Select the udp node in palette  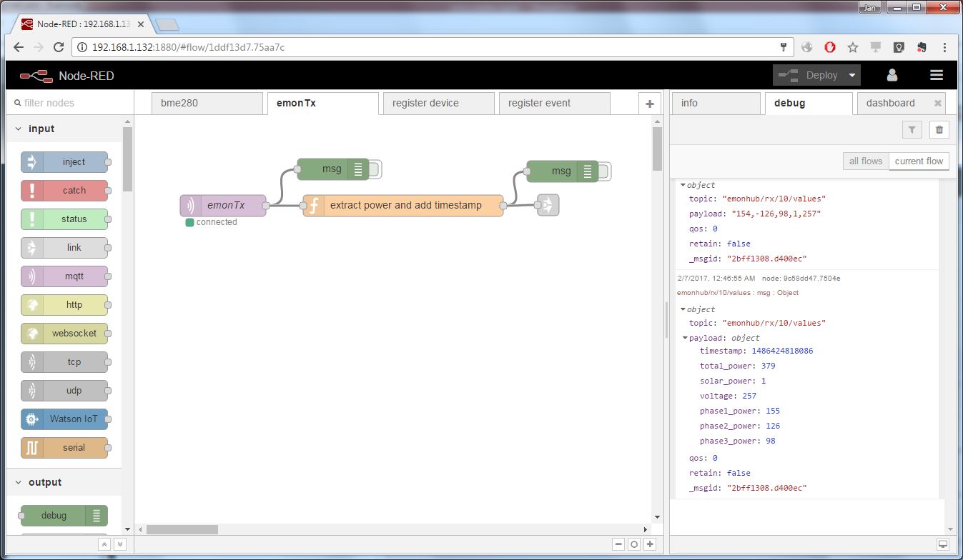pos(64,391)
